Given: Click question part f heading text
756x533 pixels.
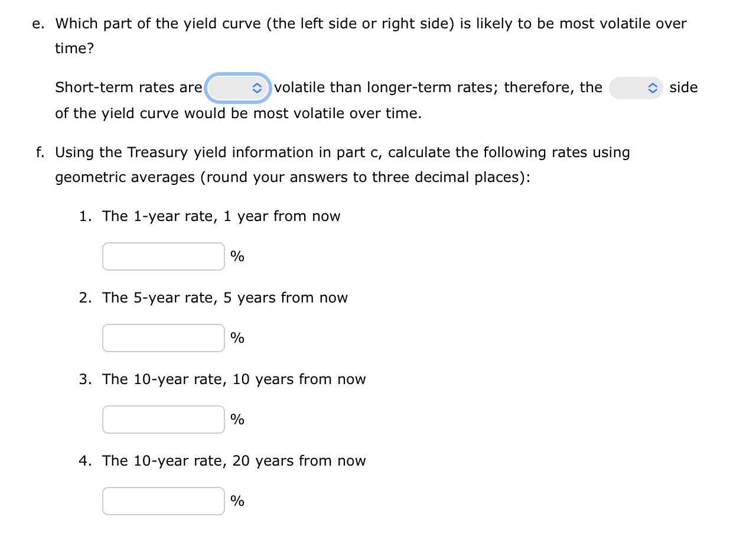Looking at the screenshot, I should point(343,152).
